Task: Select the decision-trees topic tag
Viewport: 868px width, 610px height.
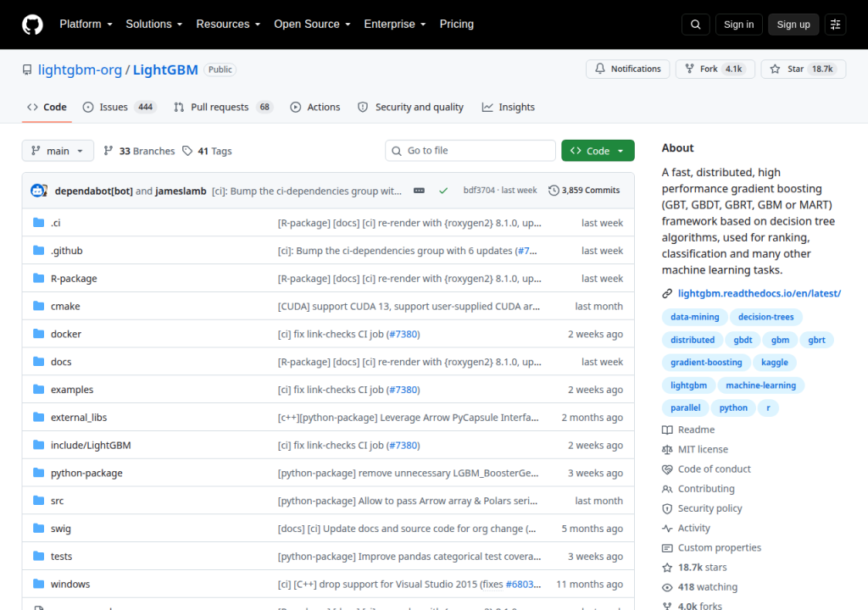Action: click(765, 317)
